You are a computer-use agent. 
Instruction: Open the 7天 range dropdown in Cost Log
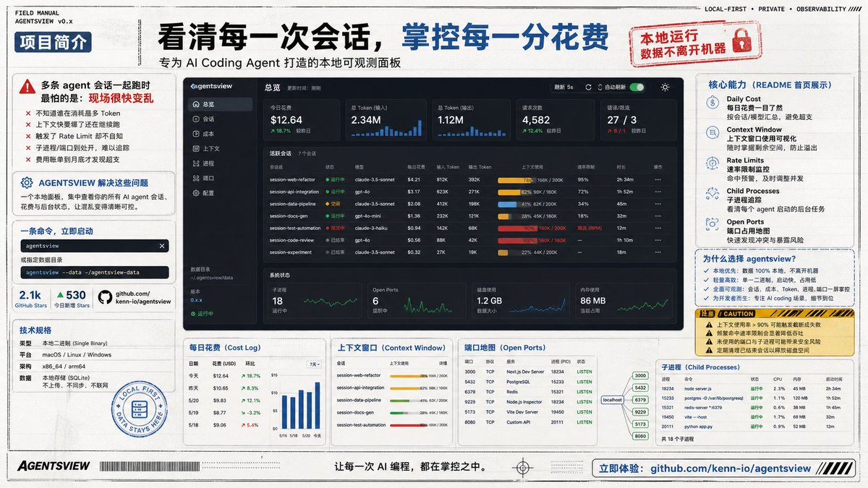tap(314, 364)
